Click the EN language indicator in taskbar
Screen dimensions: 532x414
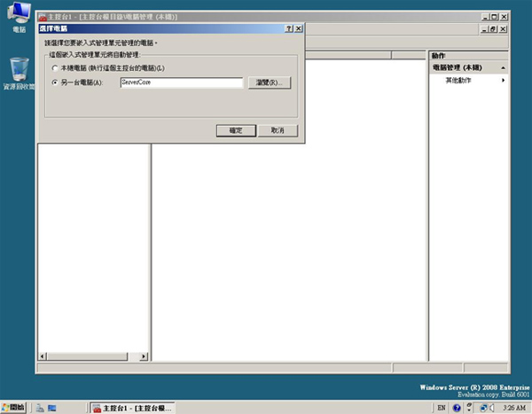pyautogui.click(x=442, y=408)
